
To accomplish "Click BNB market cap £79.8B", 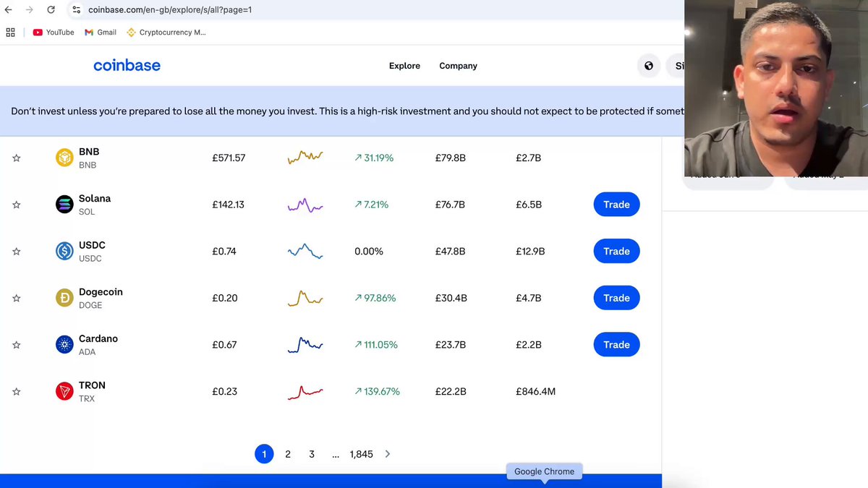I will (451, 158).
